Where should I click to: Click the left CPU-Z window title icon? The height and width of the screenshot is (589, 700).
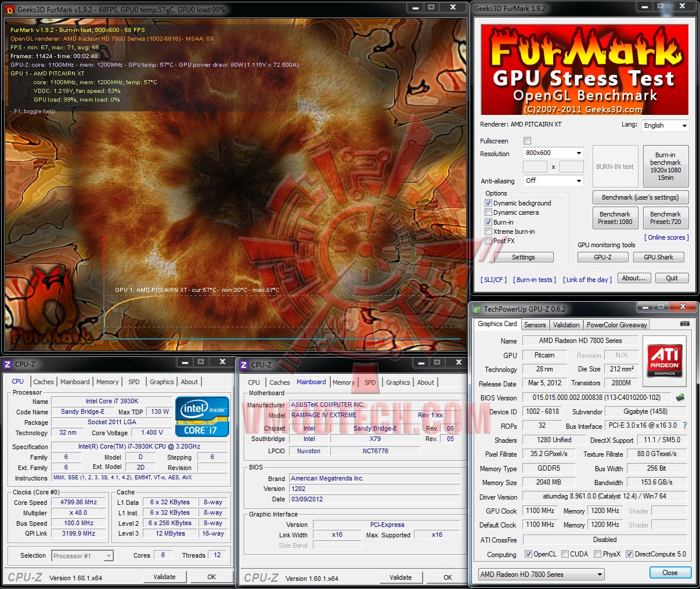pyautogui.click(x=8, y=364)
